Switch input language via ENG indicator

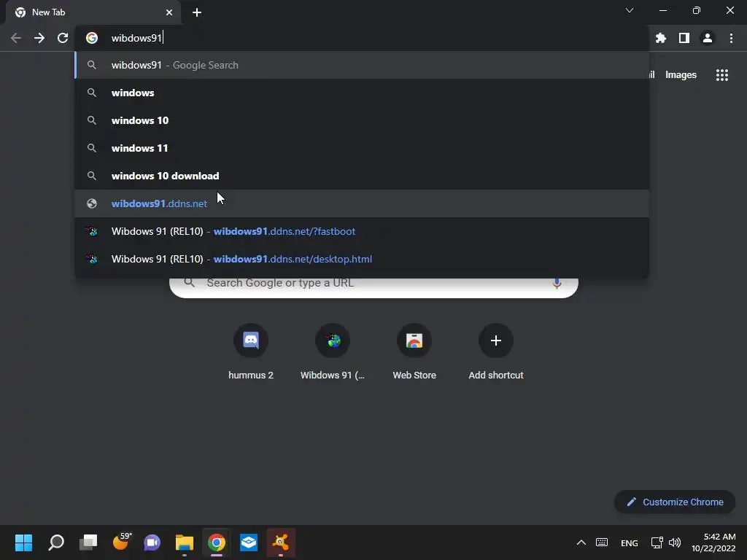(630, 542)
